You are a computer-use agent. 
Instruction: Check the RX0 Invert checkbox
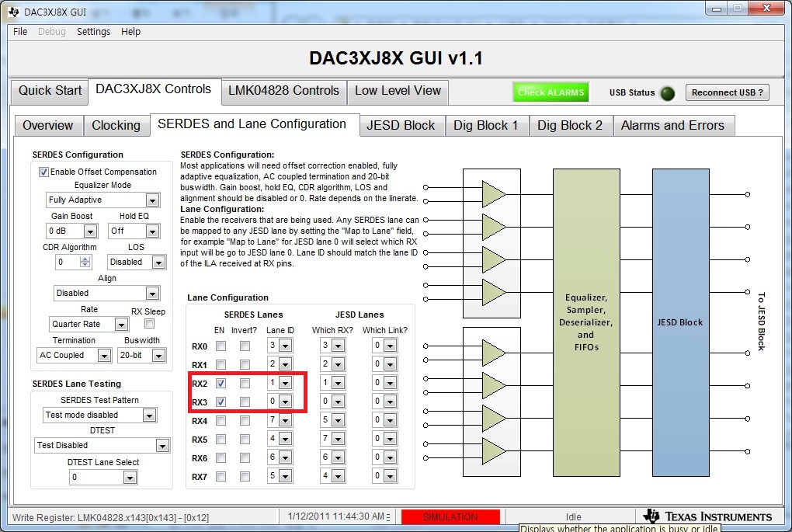[245, 346]
